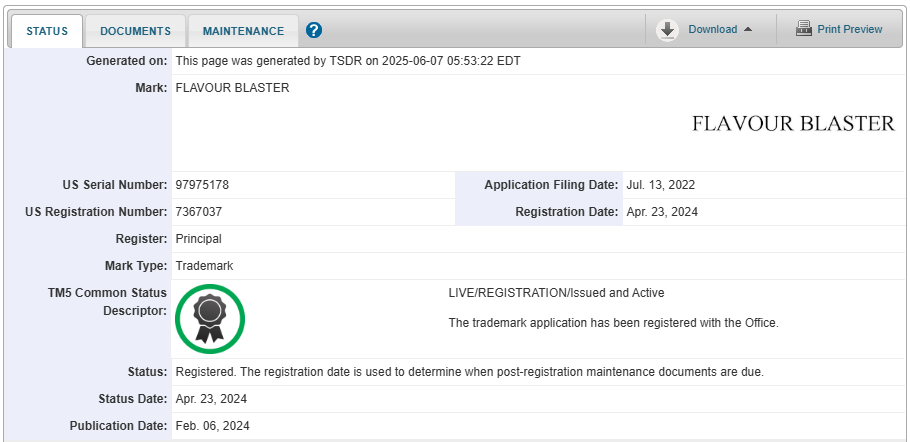The image size is (910, 442).
Task: Open Print Preview
Action: [x=850, y=29]
